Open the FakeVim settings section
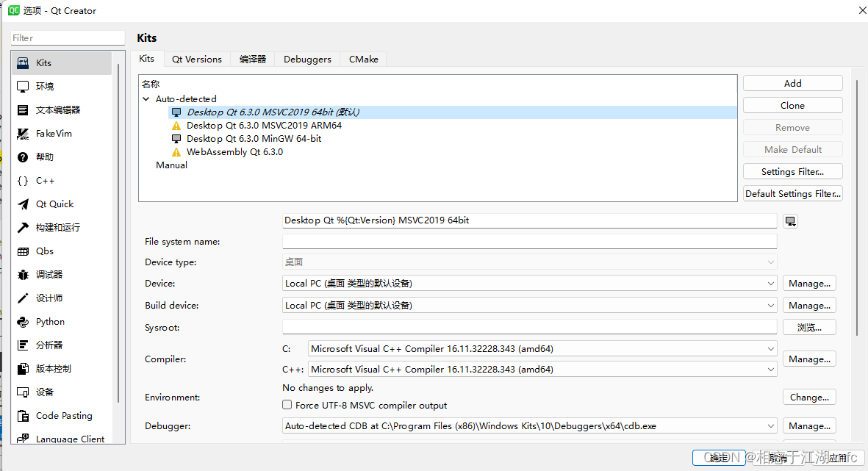 46,133
